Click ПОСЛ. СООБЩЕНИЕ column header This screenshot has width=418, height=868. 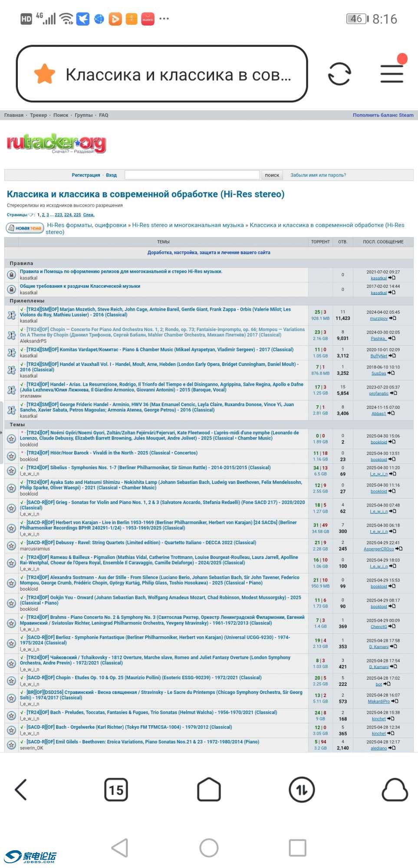click(383, 242)
